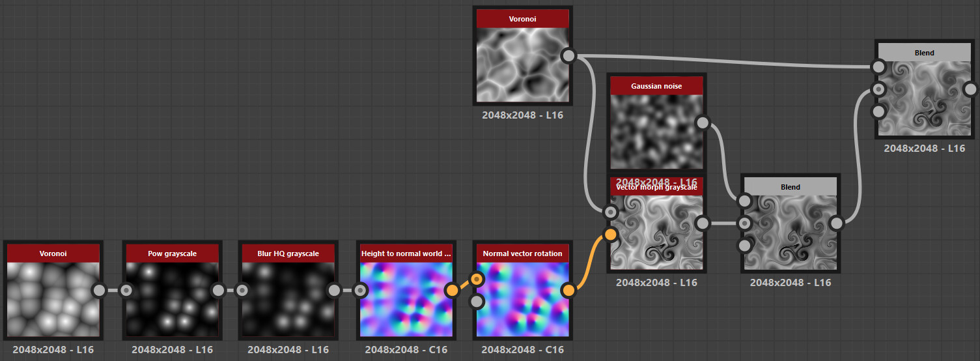Click the bottom-left Voronoi node's output port

[99, 290]
